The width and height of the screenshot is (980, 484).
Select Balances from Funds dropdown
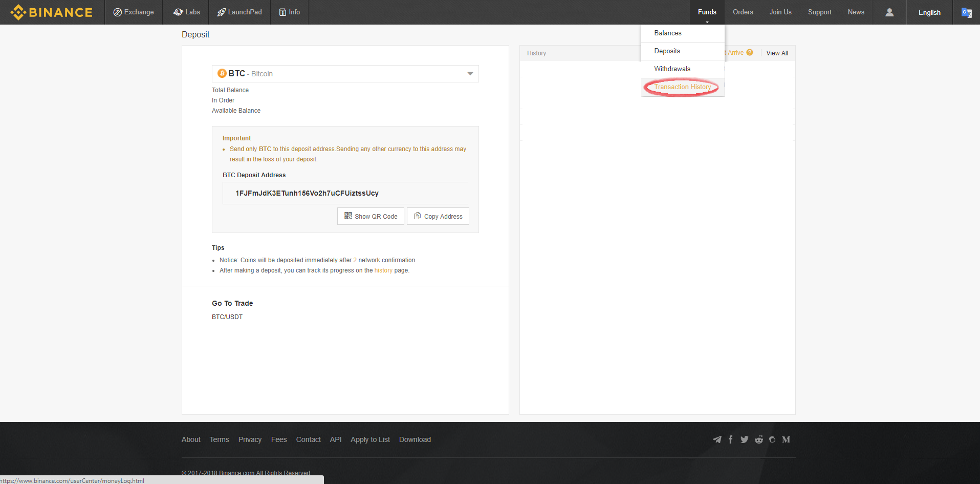[683, 33]
